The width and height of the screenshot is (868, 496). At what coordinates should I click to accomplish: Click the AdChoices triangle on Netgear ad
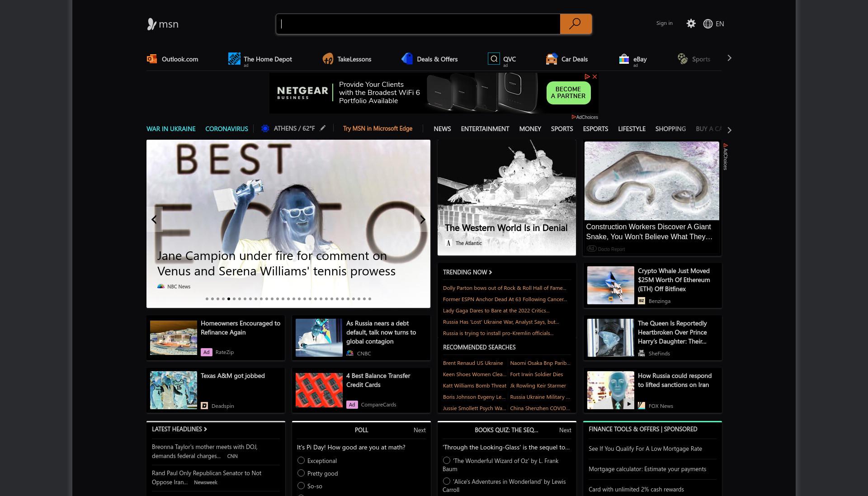pyautogui.click(x=587, y=77)
